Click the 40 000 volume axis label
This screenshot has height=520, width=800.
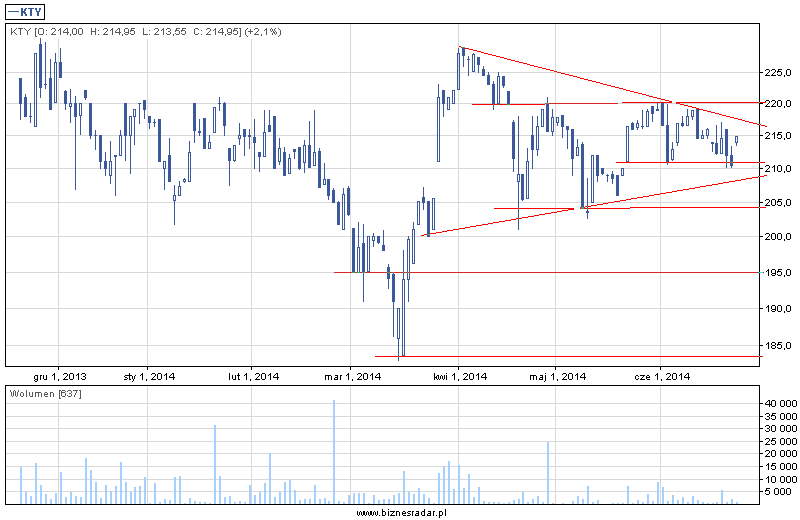point(781,404)
